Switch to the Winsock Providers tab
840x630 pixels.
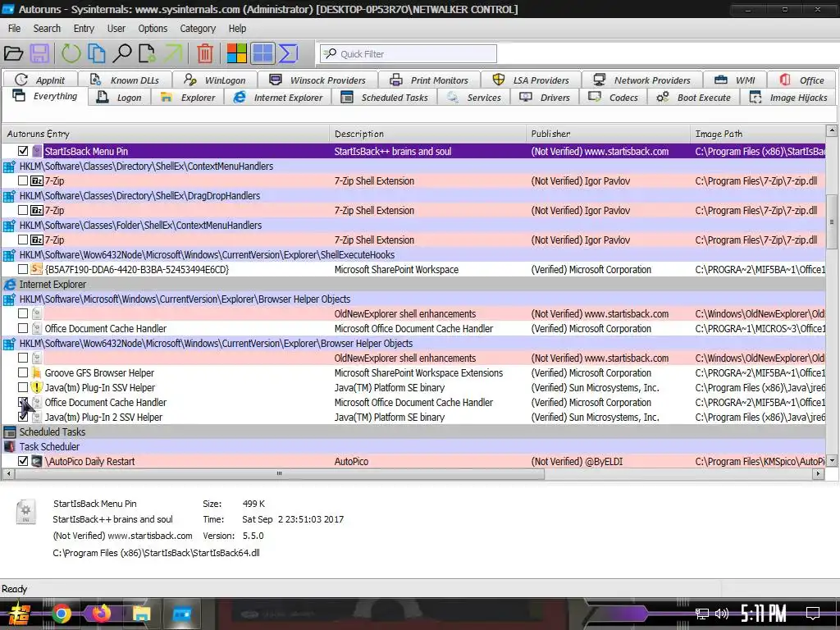pos(317,80)
